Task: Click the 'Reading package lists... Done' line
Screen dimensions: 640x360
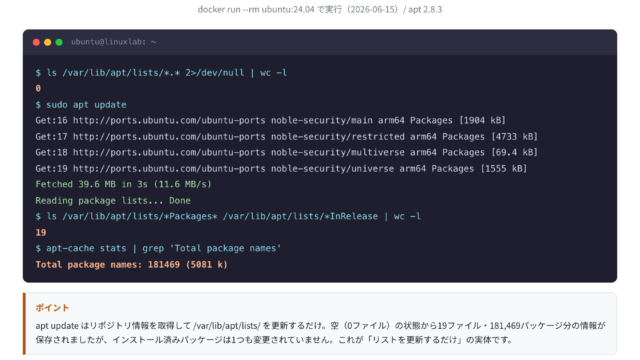Action: click(x=113, y=200)
